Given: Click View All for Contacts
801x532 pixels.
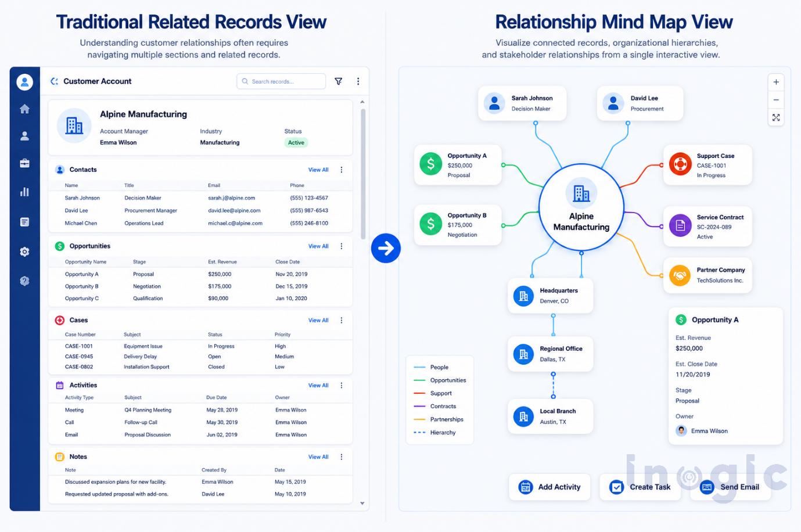Looking at the screenshot, I should 318,170.
